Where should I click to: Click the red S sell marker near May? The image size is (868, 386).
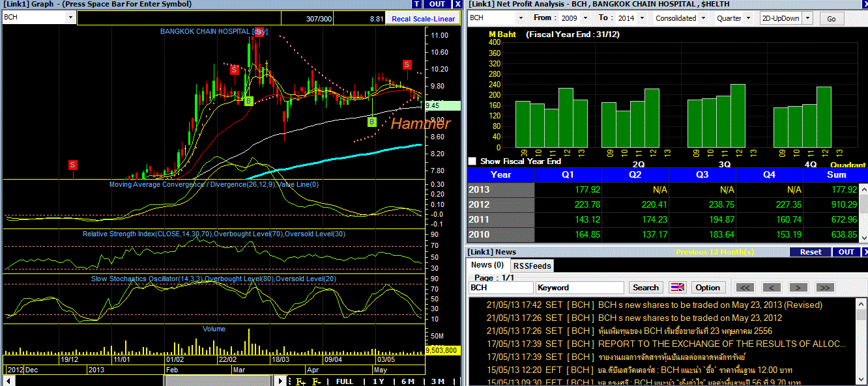(x=407, y=64)
